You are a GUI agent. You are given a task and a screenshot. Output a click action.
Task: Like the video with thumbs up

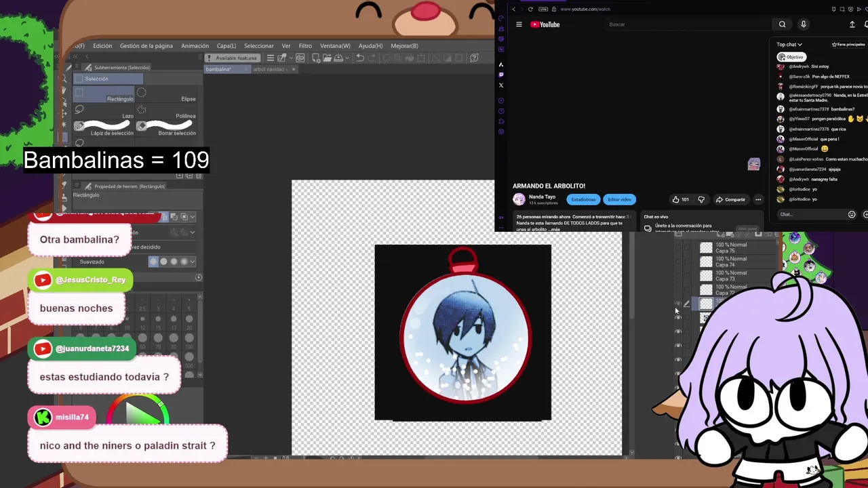tap(680, 199)
